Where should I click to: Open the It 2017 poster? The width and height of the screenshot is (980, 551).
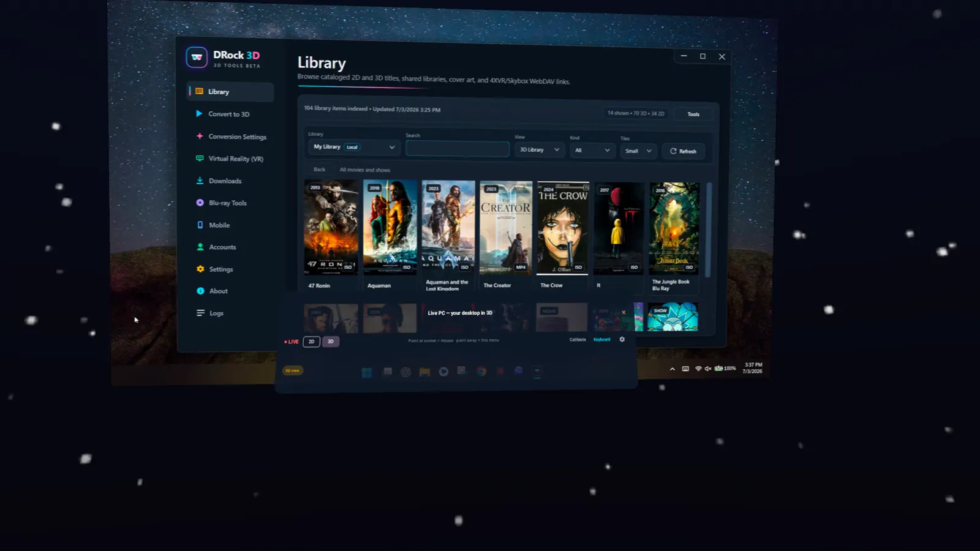click(x=619, y=228)
